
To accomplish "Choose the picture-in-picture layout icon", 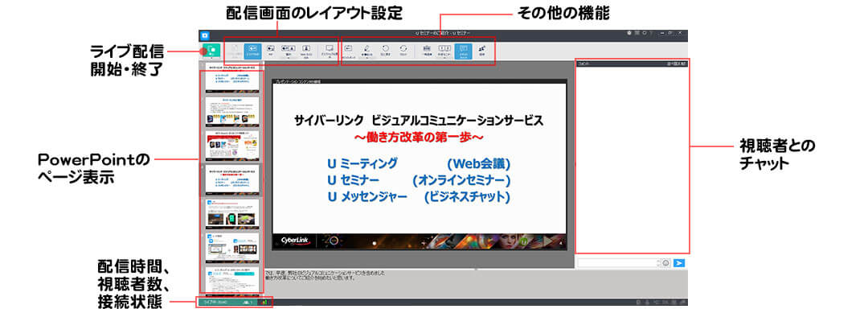I will 271,51.
